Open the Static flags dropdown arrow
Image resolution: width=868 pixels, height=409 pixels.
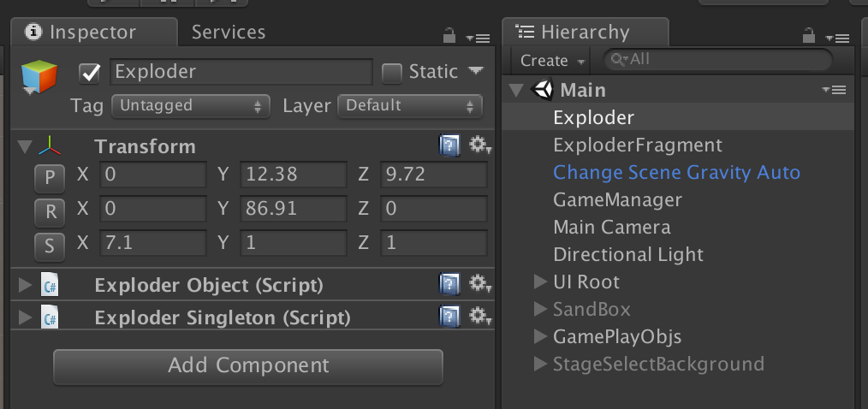477,71
